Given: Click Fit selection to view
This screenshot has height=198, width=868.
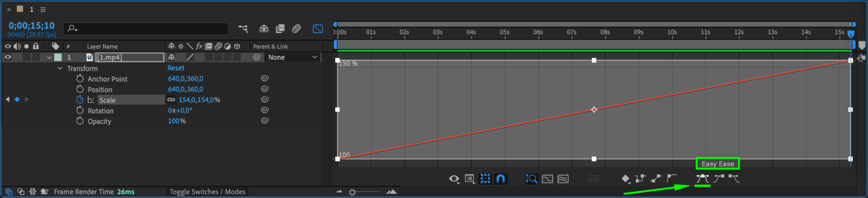Looking at the screenshot, I should pyautogui.click(x=548, y=178).
